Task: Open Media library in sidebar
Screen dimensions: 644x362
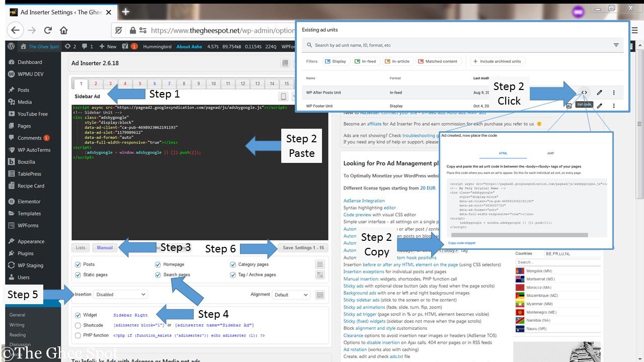Action: (24, 102)
